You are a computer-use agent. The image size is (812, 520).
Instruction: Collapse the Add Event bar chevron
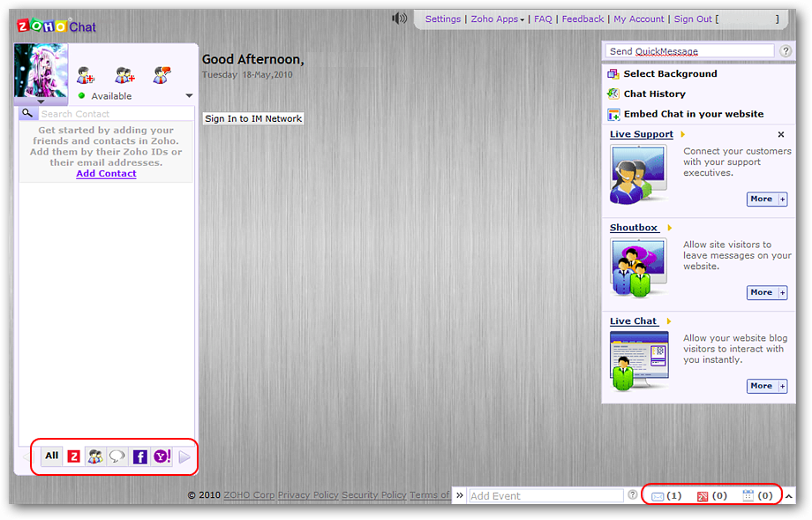459,495
